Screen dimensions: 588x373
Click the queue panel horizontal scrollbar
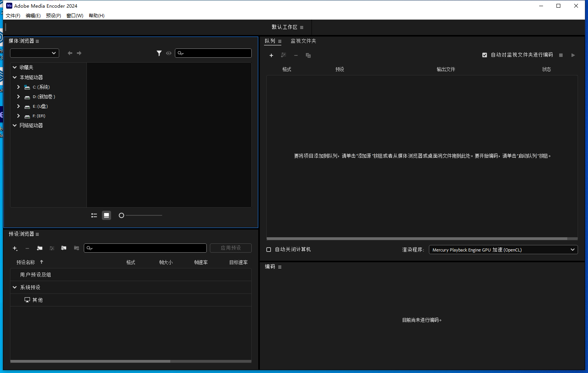click(417, 239)
